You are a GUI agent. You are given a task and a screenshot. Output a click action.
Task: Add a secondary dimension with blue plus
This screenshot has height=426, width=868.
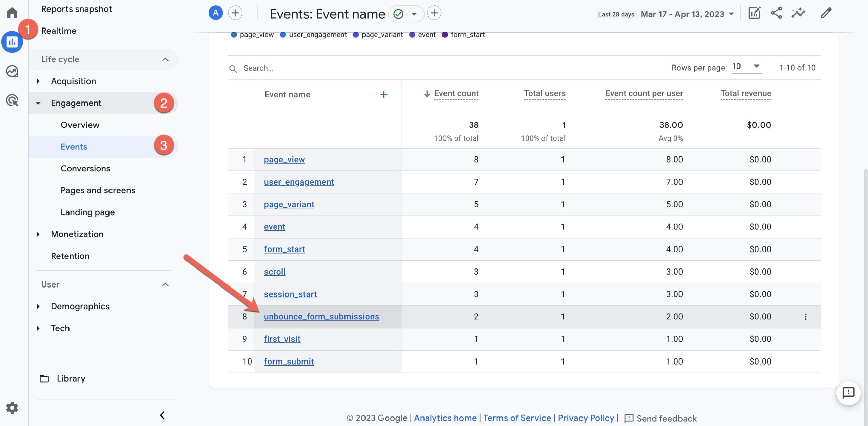pos(383,95)
